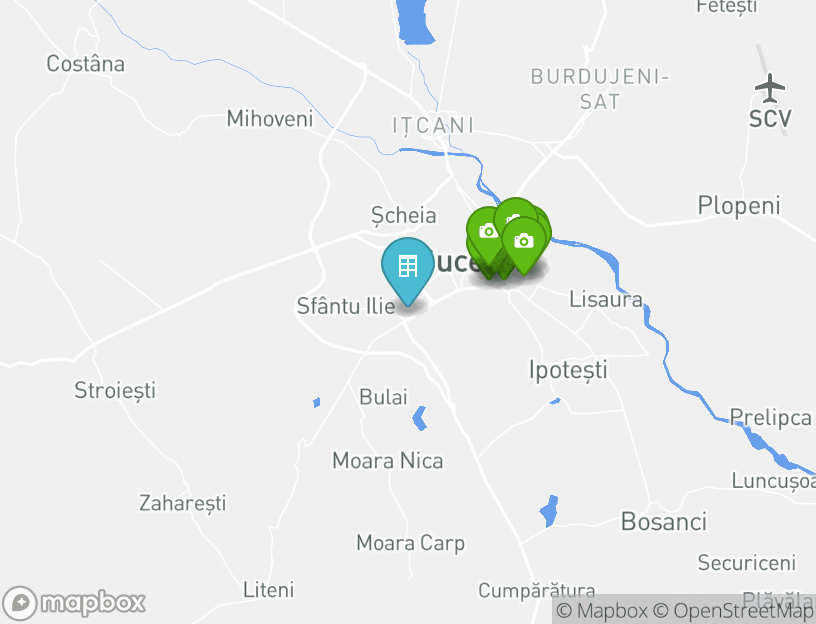Click the blue hotel building map marker
Viewport: 816px width, 624px height.
pyautogui.click(x=407, y=266)
